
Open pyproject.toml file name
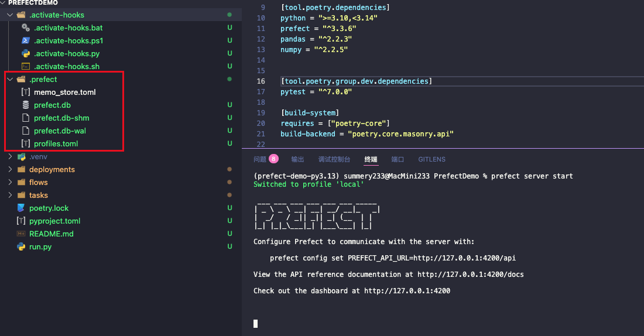click(x=54, y=221)
